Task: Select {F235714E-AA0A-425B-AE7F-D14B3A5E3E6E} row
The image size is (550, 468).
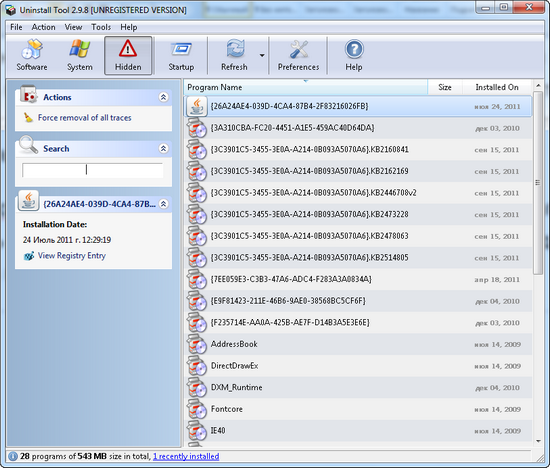Action: [358, 323]
